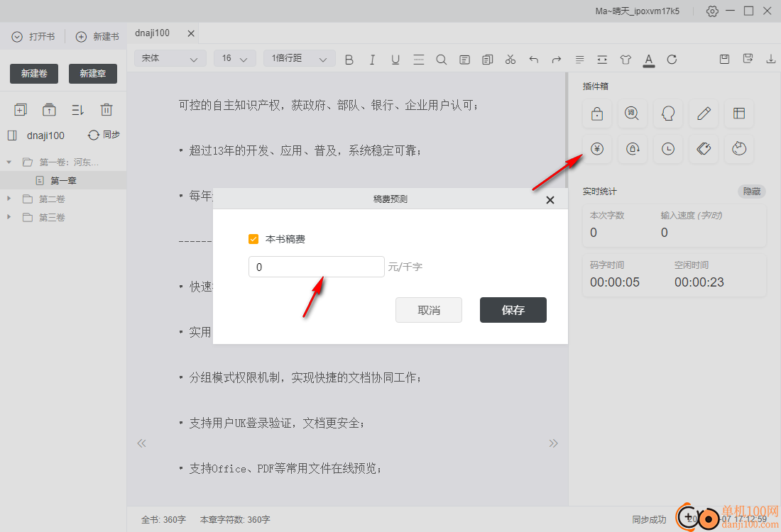Open the clock timer plugin icon
This screenshot has width=781, height=532.
(668, 148)
